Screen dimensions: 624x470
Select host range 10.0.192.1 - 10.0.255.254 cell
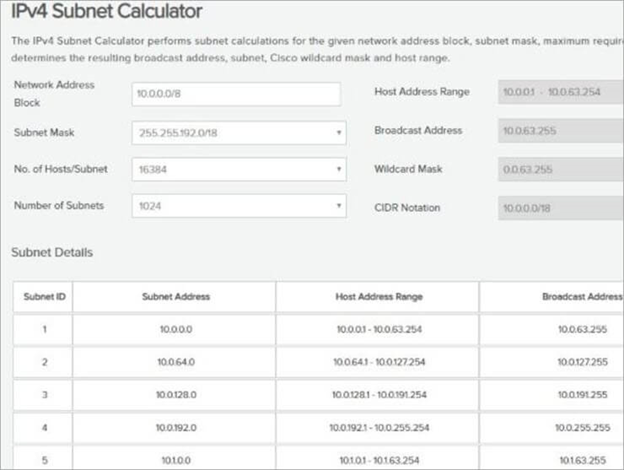pyautogui.click(x=377, y=427)
